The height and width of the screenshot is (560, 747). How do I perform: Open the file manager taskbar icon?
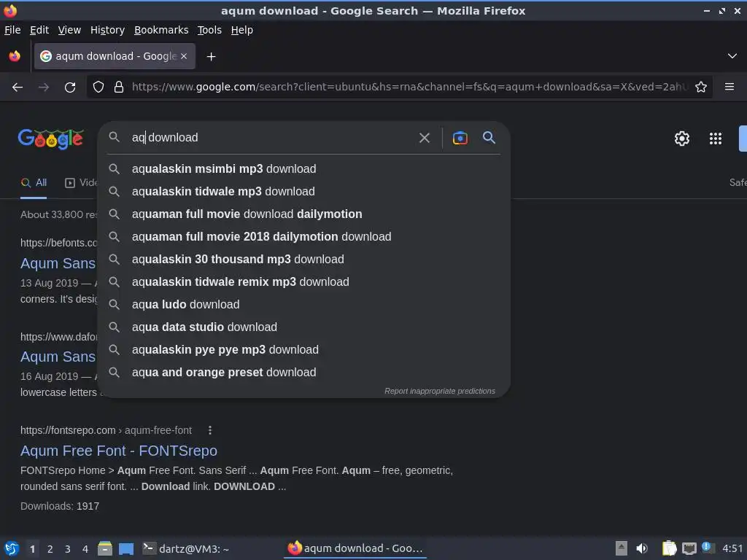[x=105, y=549]
